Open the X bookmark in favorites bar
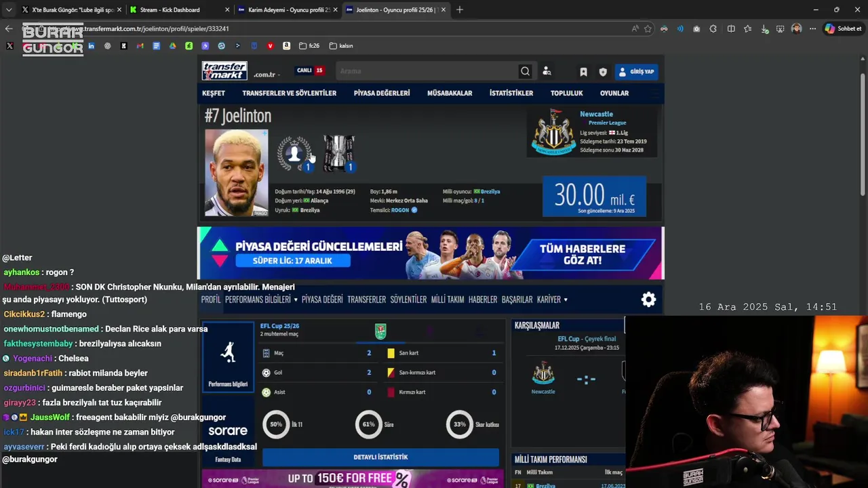This screenshot has width=868, height=488. click(9, 46)
